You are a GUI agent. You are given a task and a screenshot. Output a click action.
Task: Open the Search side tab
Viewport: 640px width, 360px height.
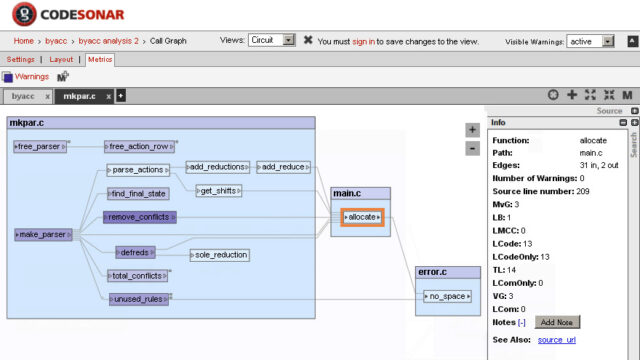pyautogui.click(x=634, y=144)
